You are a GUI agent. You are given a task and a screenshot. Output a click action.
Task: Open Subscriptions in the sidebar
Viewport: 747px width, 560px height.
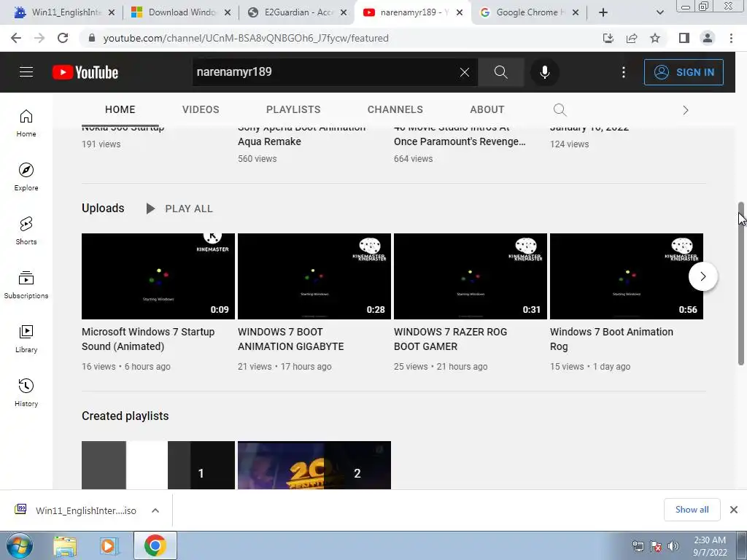click(x=26, y=285)
